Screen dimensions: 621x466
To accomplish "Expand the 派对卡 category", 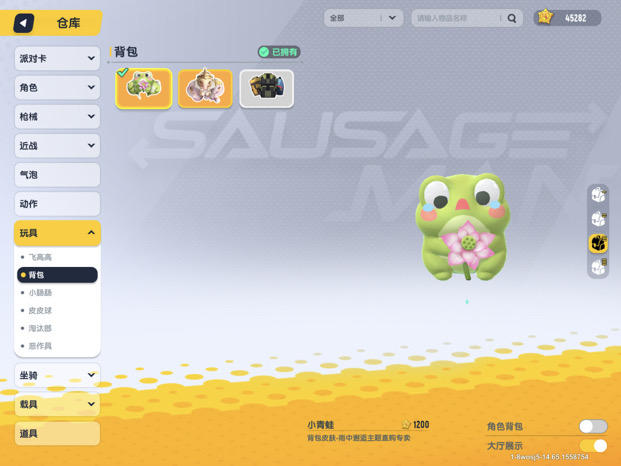I will click(x=57, y=58).
